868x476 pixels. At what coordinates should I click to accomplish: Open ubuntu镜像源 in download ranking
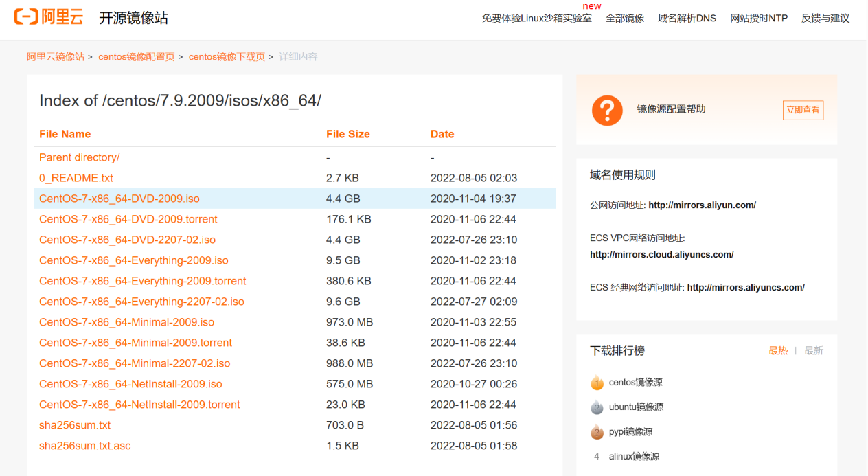click(637, 407)
